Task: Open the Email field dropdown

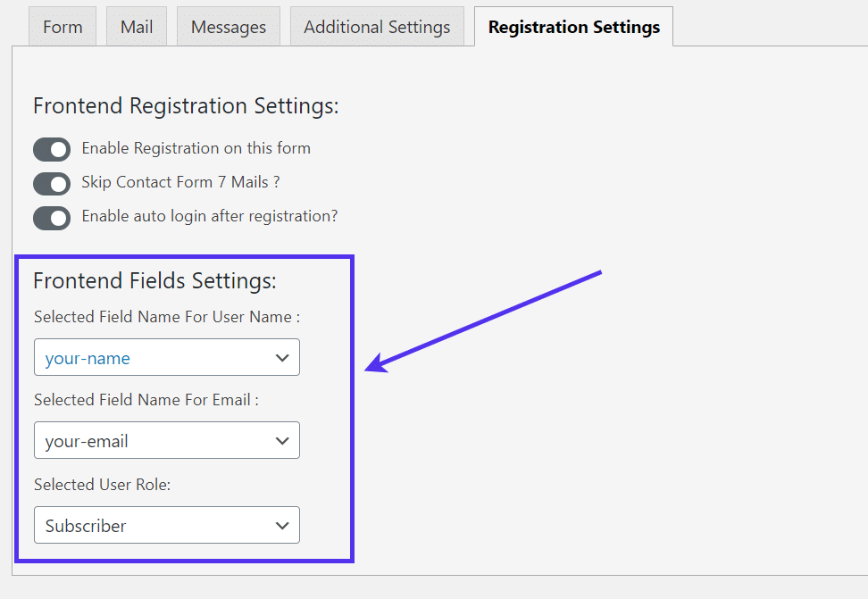Action: click(166, 440)
